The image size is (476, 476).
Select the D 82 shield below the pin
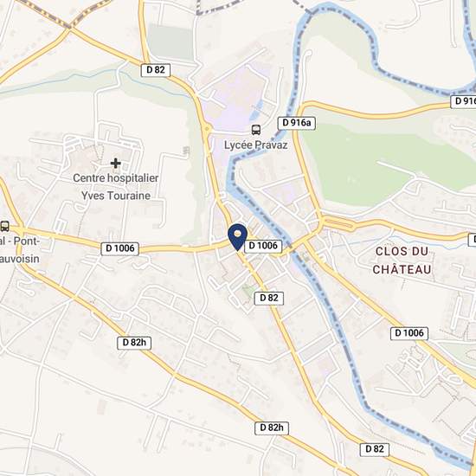(269, 298)
